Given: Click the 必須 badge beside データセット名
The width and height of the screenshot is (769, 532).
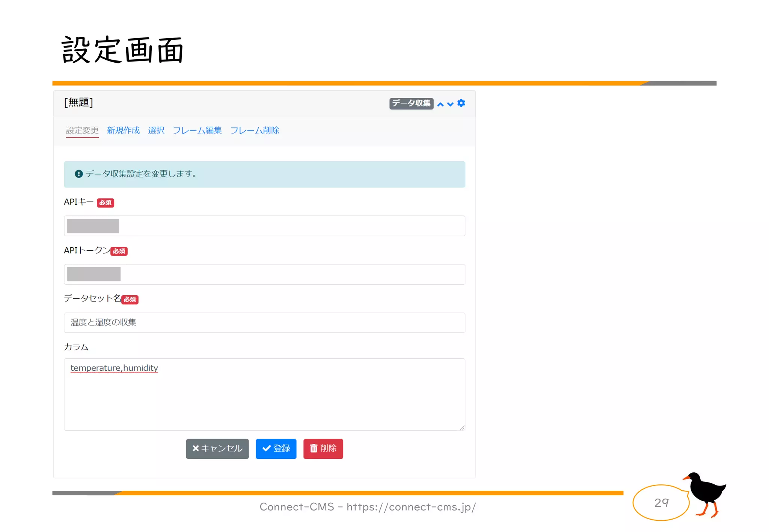Looking at the screenshot, I should [x=130, y=299].
